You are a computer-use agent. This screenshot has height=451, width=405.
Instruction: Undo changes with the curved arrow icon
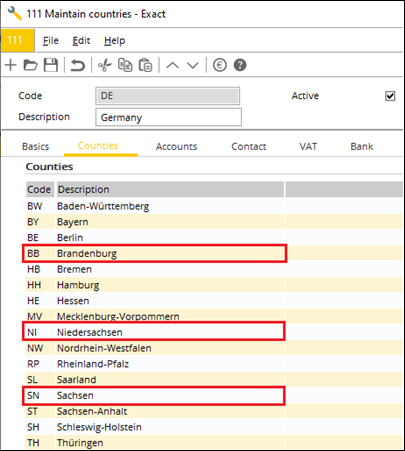click(x=78, y=65)
